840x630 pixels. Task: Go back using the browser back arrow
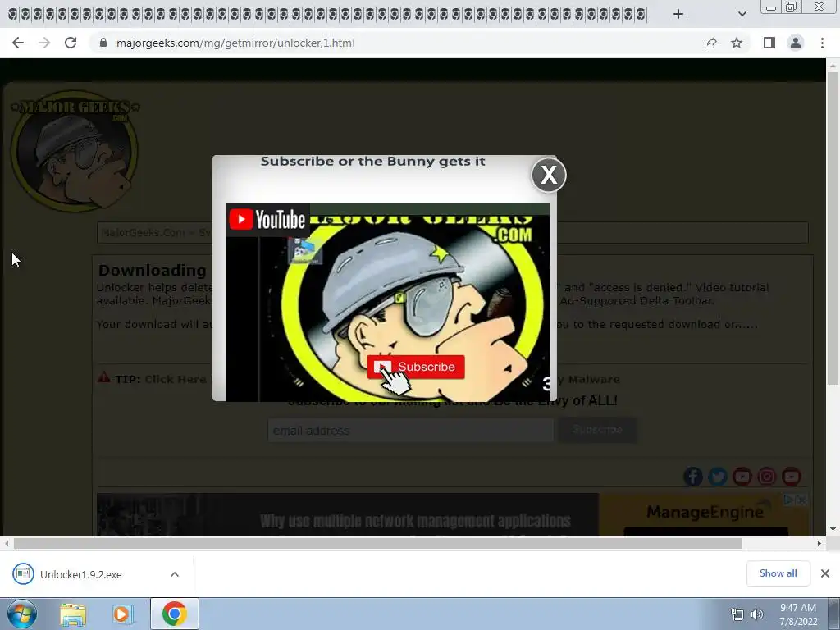coord(18,43)
